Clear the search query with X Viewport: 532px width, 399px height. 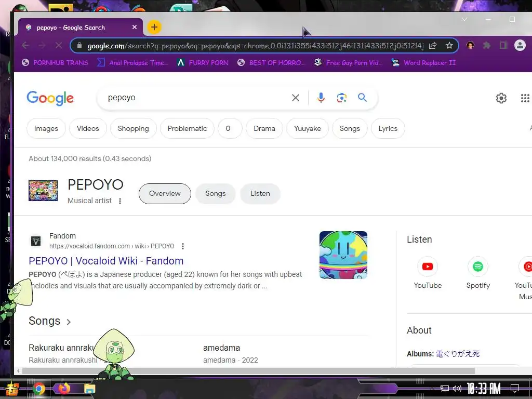coord(296,98)
